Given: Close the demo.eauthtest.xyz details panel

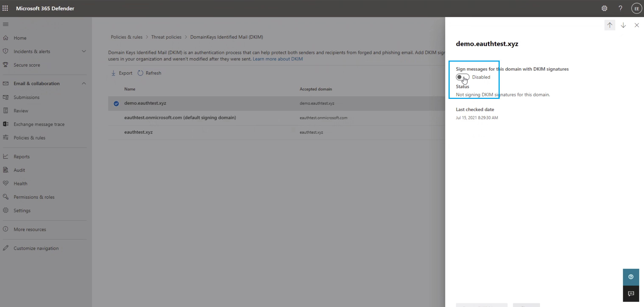Looking at the screenshot, I should 637,25.
